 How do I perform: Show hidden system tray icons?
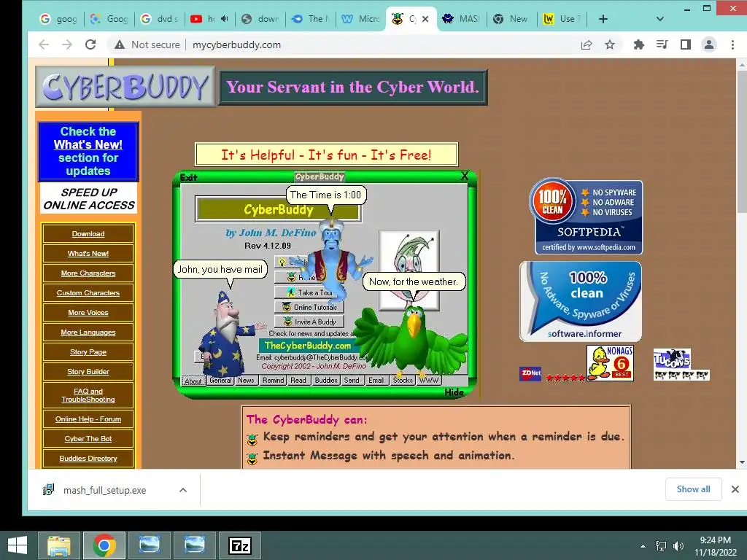pyautogui.click(x=643, y=546)
